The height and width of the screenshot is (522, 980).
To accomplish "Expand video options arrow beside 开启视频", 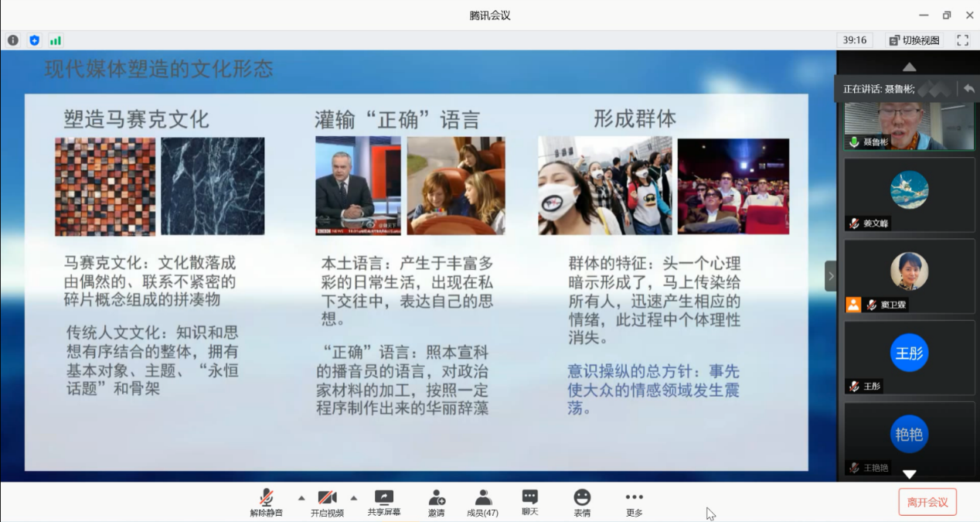I will click(x=354, y=497).
